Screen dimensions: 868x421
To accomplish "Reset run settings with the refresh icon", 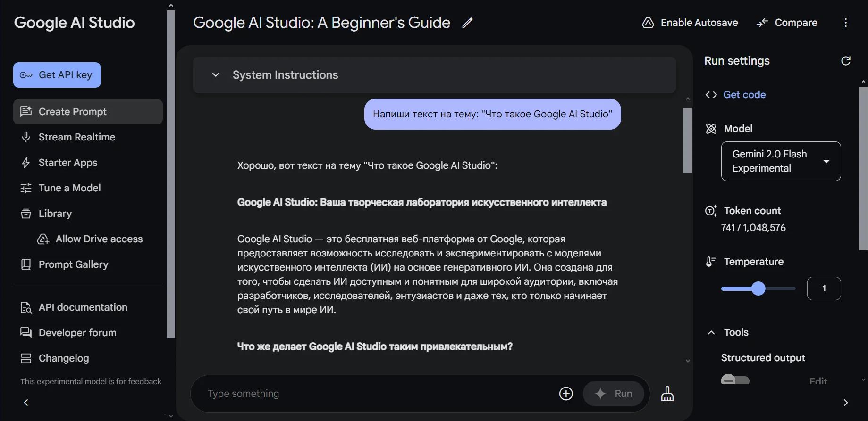I will point(846,61).
